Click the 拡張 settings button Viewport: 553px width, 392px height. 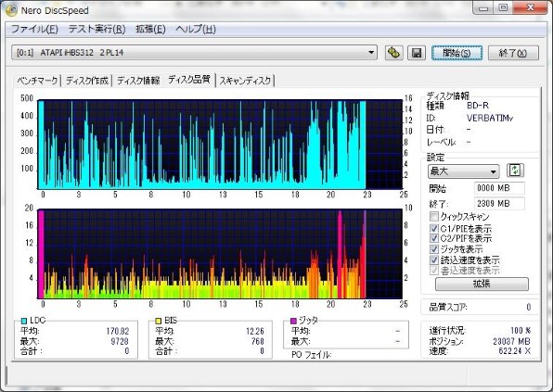coord(482,284)
